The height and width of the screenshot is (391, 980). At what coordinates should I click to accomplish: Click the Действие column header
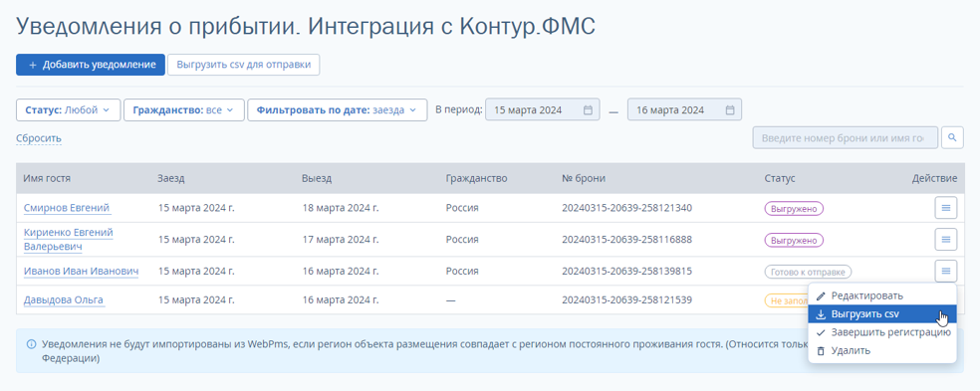coord(934,179)
